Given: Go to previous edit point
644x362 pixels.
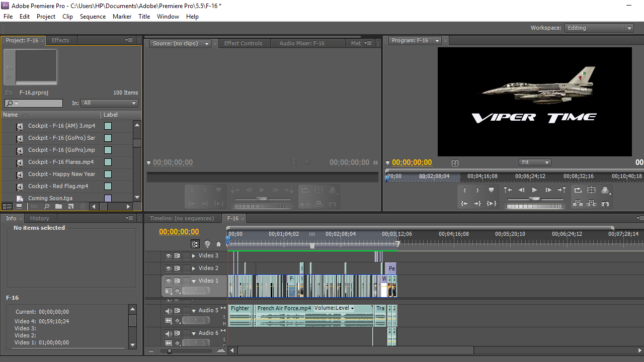Looking at the screenshot, I should pos(508,190).
